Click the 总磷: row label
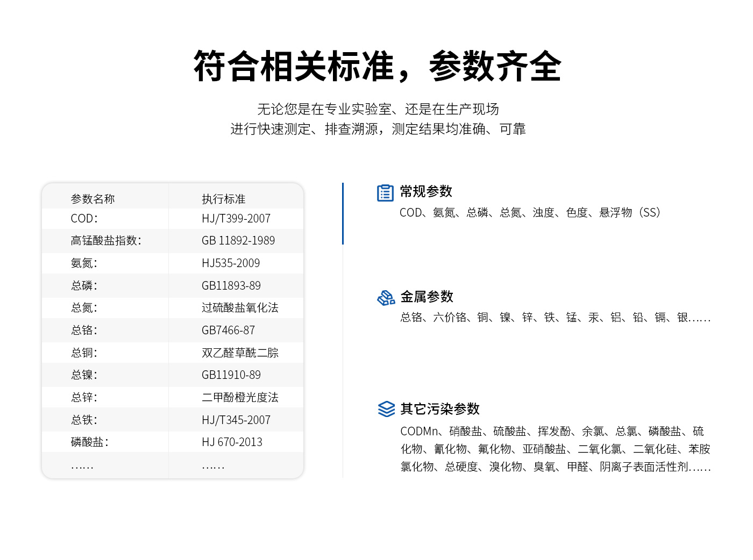Viewport: 753px width, 560px height. (84, 286)
